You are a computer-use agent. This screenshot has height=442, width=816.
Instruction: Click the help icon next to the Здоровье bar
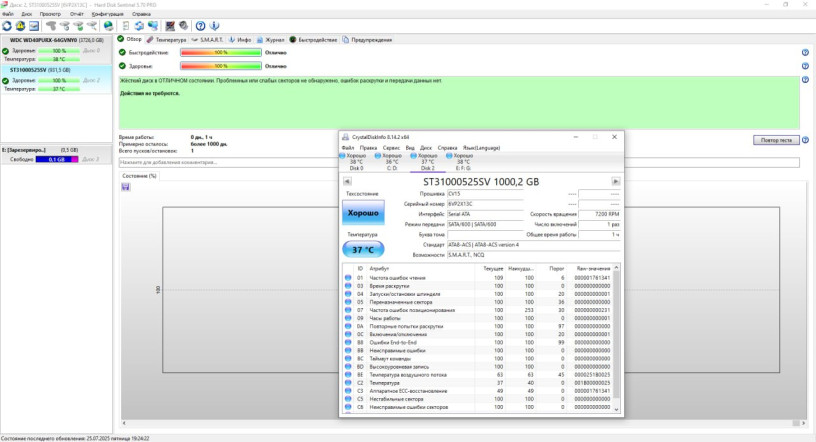805,66
